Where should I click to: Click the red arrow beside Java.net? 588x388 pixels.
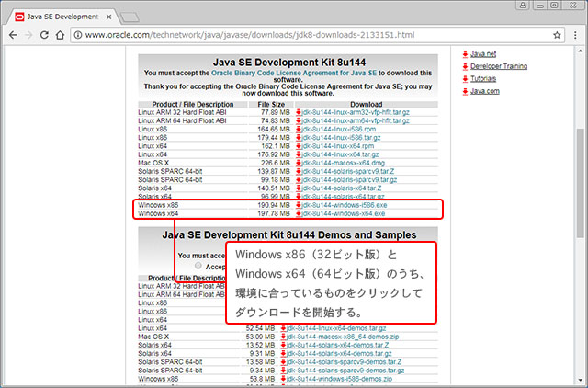point(465,54)
